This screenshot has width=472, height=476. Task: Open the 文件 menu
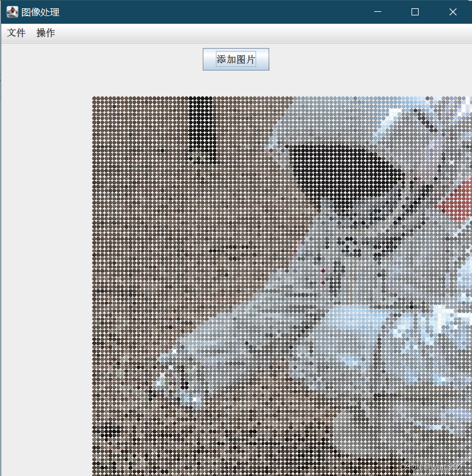16,33
